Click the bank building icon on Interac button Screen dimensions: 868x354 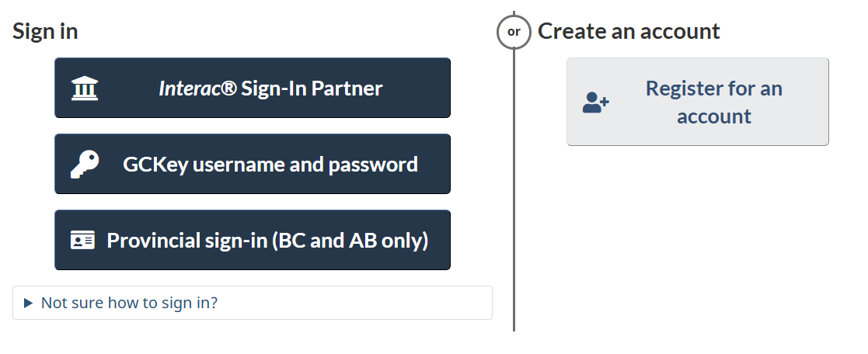pos(85,88)
